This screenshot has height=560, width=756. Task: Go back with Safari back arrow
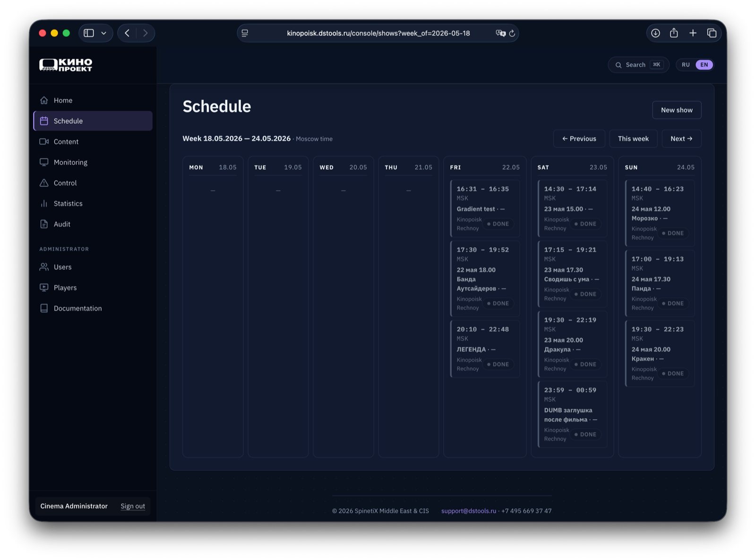127,33
